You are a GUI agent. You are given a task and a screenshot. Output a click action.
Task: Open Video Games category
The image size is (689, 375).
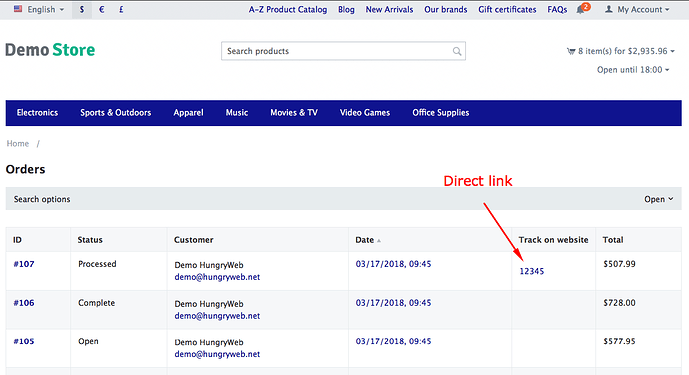[x=365, y=113]
